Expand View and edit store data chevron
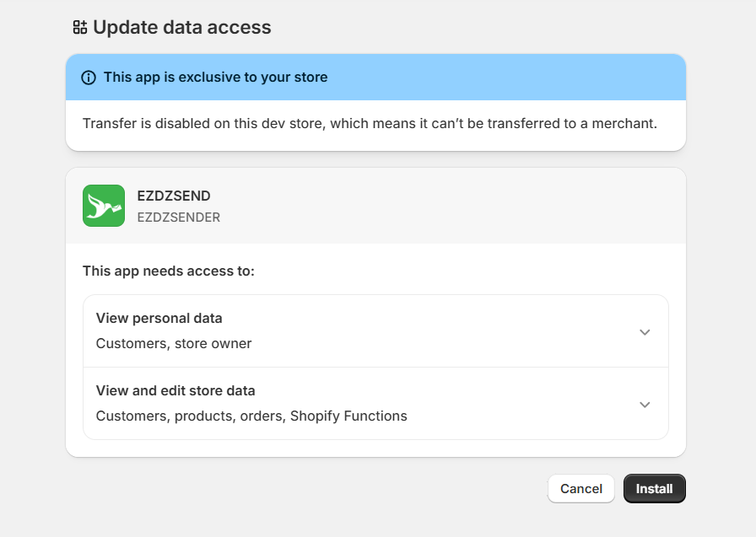The width and height of the screenshot is (756, 537). (x=645, y=405)
